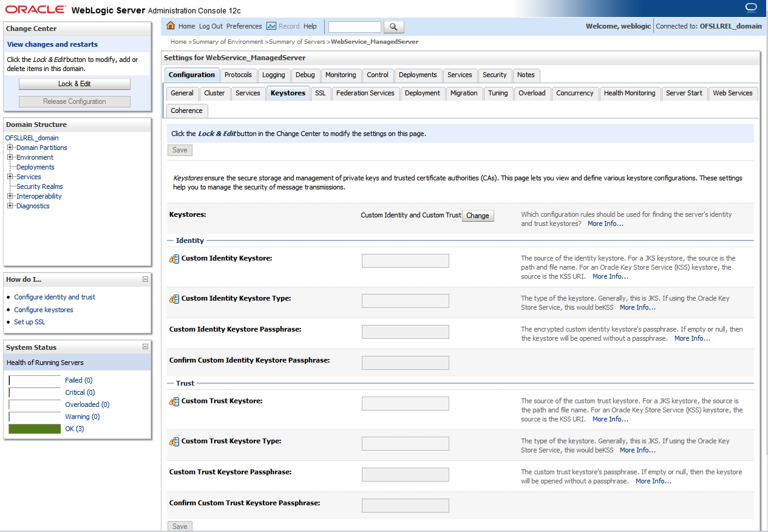The image size is (768, 532).
Task: Select the Web Services sub-tab
Action: pyautogui.click(x=732, y=94)
